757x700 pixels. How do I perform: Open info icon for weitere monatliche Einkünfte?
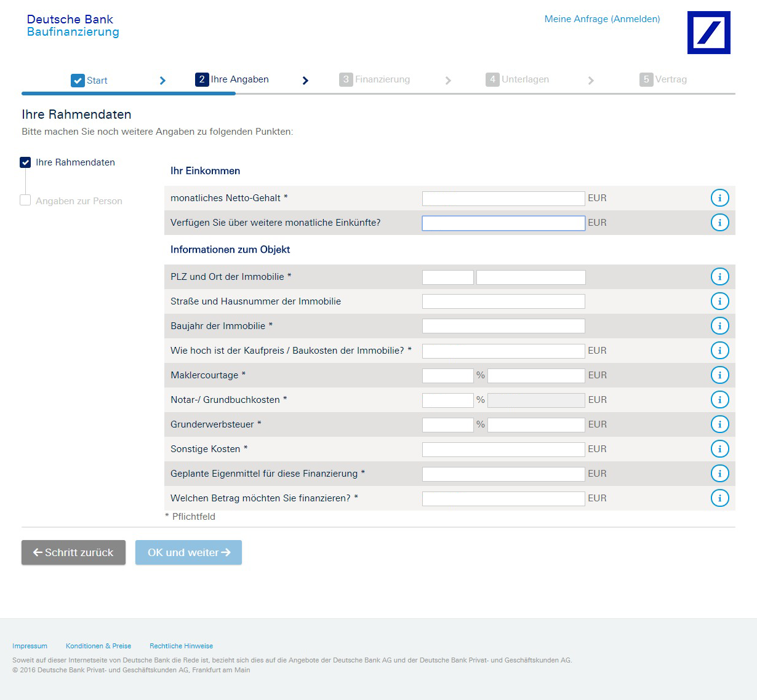(x=719, y=223)
